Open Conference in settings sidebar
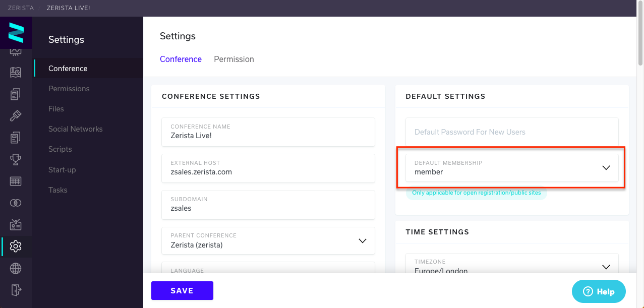 (x=88, y=69)
